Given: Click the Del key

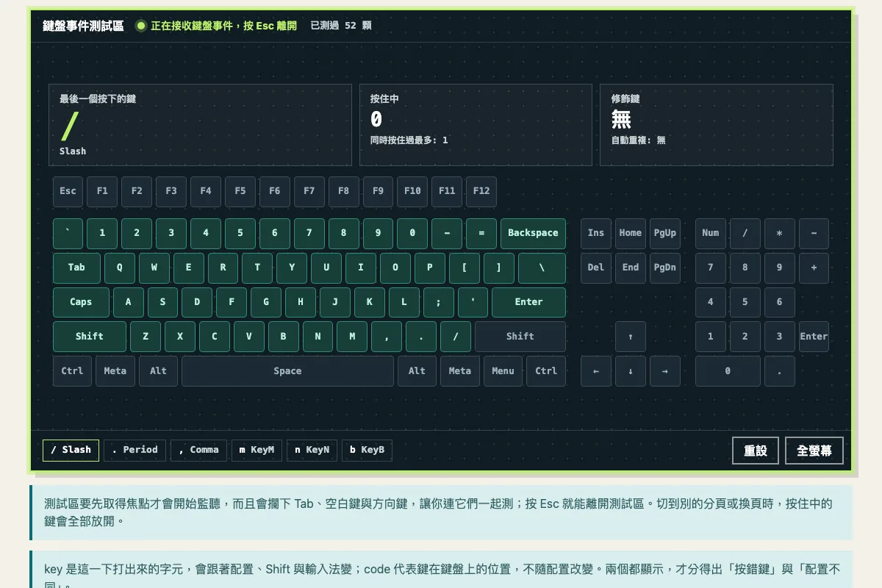Looking at the screenshot, I should click(596, 268).
